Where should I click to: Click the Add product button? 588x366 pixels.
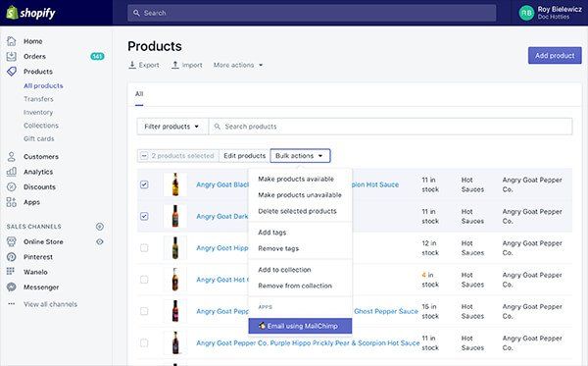[555, 56]
